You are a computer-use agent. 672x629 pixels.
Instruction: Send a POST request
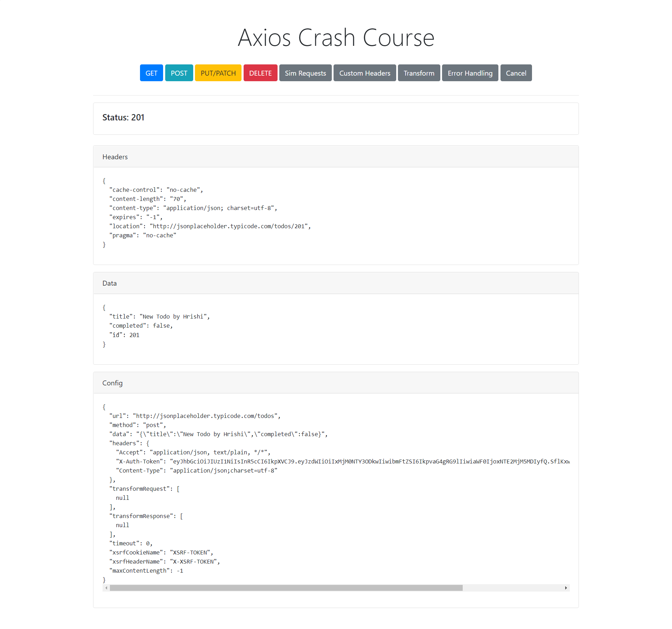tap(179, 73)
